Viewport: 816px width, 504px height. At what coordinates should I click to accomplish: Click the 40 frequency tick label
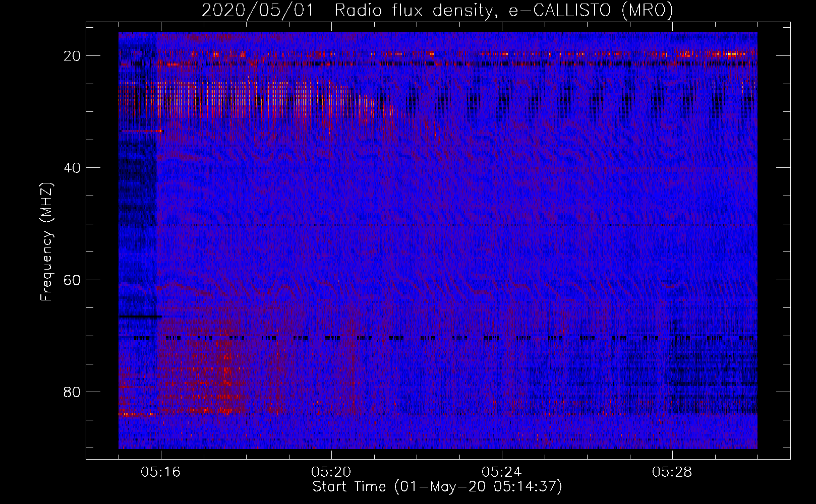tap(73, 168)
